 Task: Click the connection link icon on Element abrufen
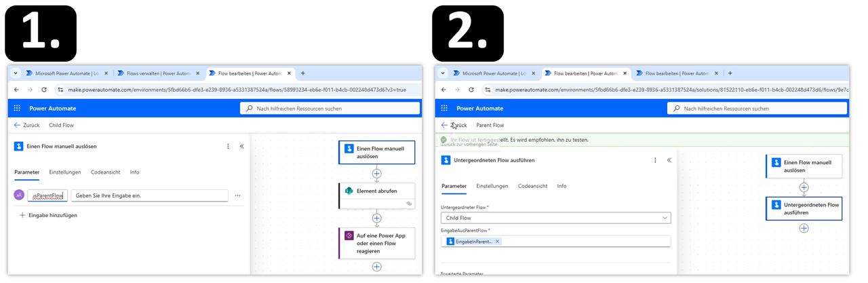(409, 204)
